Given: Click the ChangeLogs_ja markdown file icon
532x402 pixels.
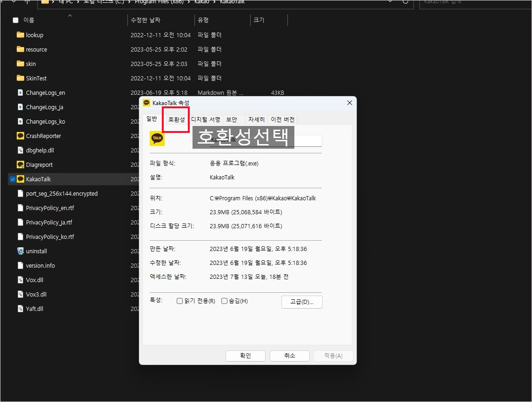Looking at the screenshot, I should coord(20,107).
